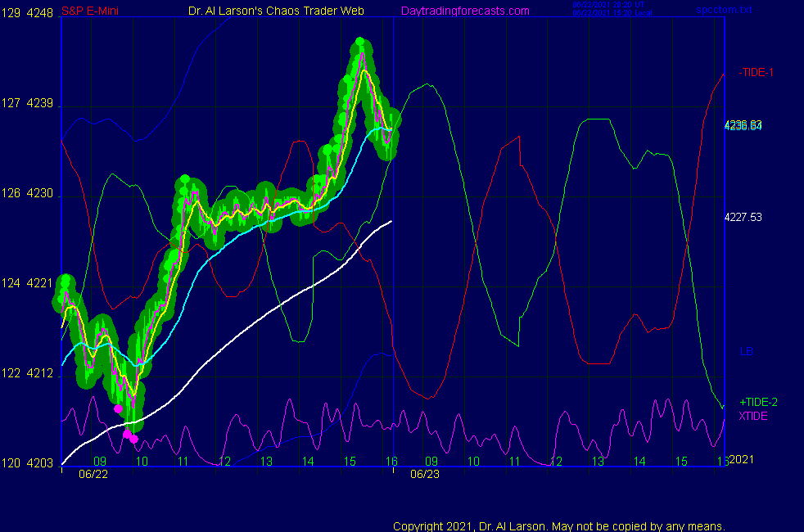Click the copyright notice text
The height and width of the screenshot is (532, 804).
[x=559, y=526]
